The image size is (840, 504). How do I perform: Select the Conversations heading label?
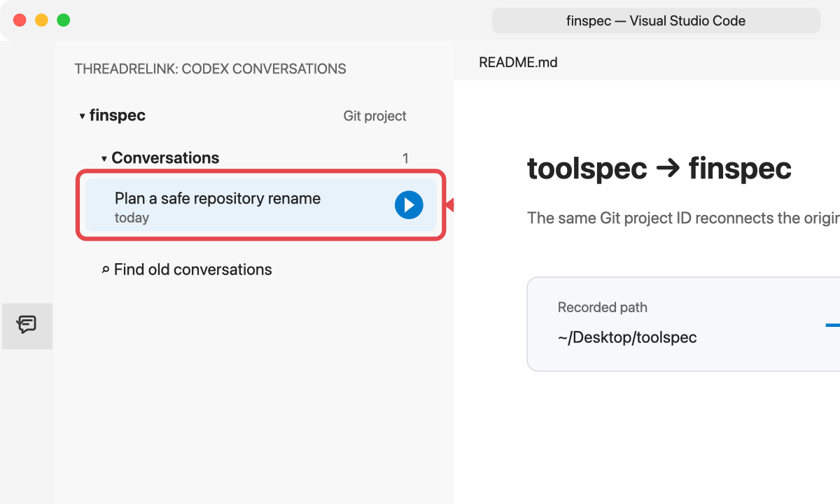coord(165,158)
